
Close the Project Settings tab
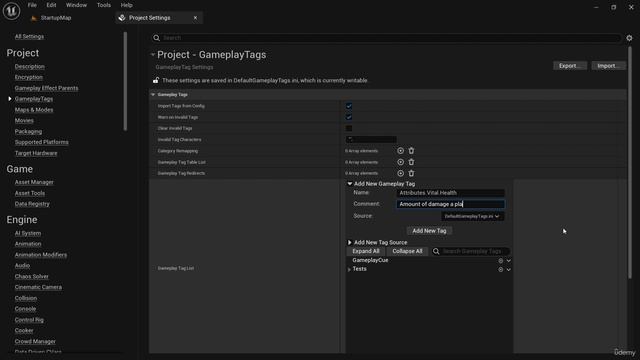[196, 18]
